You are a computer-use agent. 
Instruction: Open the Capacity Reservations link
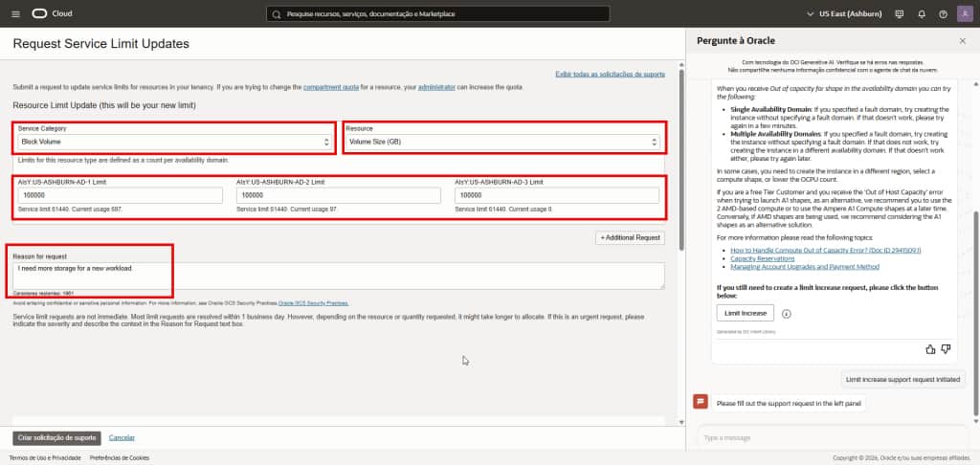(763, 258)
